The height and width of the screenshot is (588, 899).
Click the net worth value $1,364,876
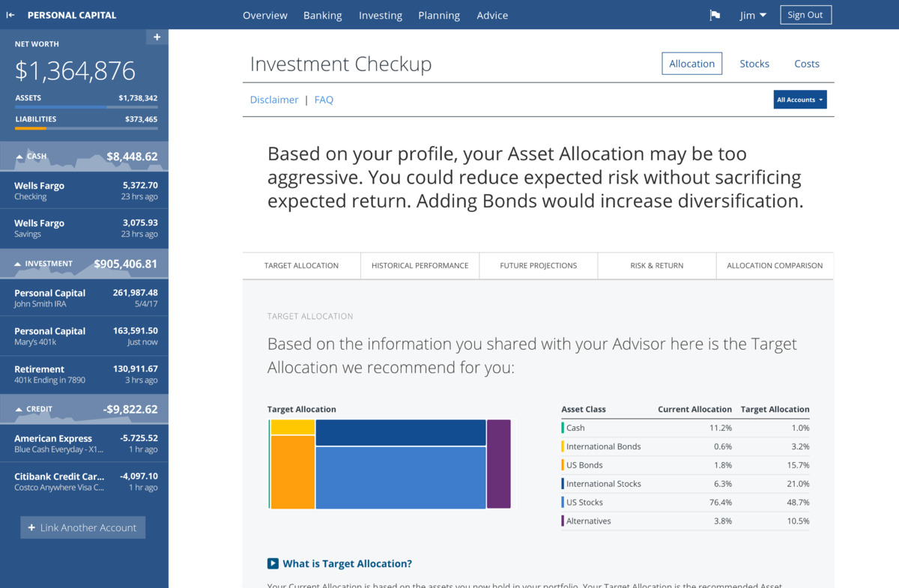click(75, 71)
